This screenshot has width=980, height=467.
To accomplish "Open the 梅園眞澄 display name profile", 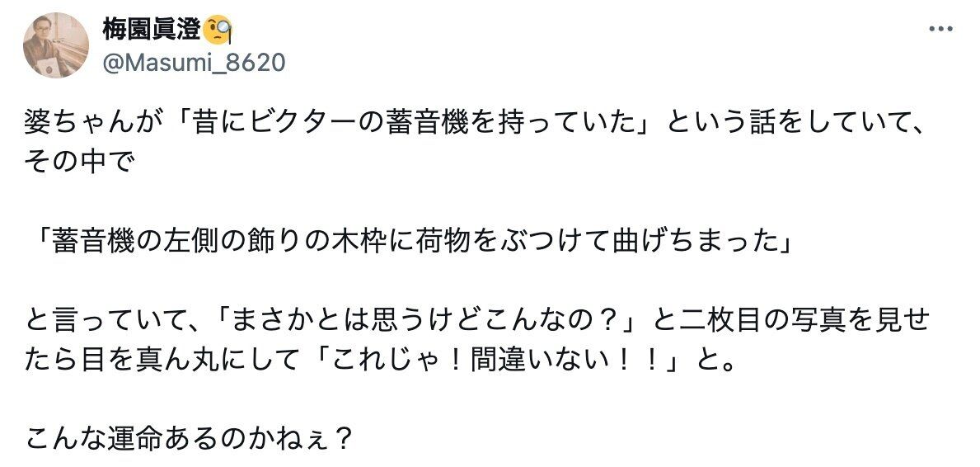I will click(151, 30).
